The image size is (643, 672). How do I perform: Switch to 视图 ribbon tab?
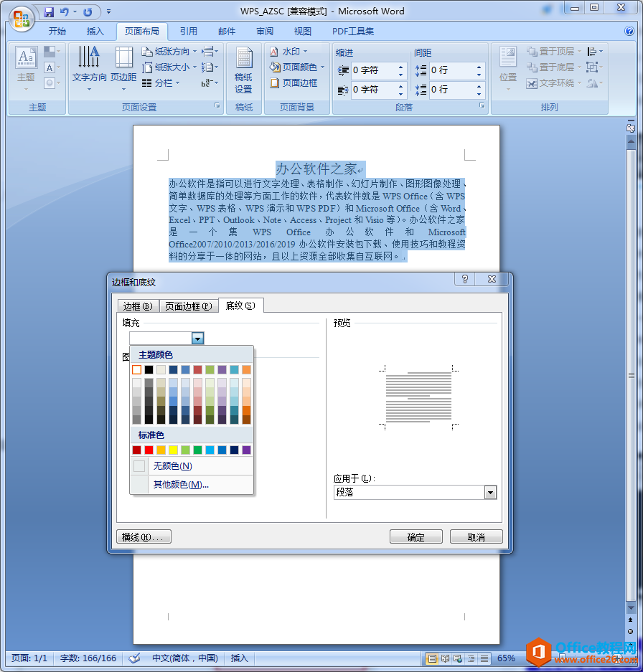[x=302, y=32]
